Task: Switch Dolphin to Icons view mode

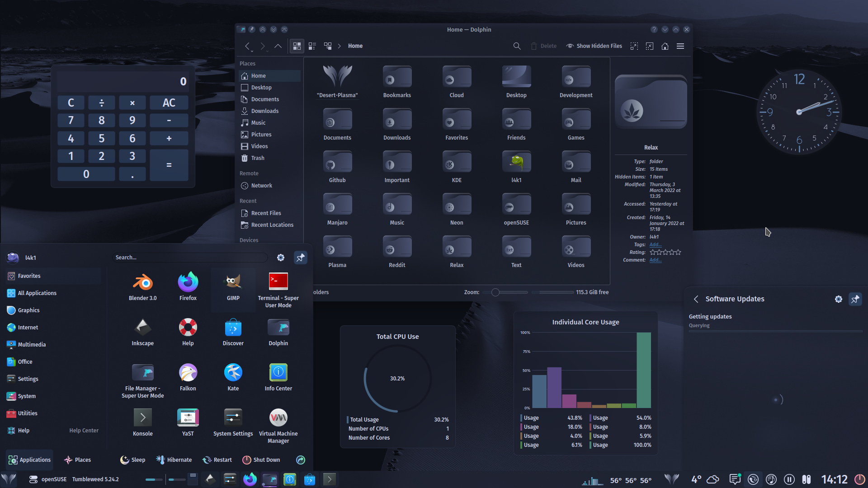Action: click(x=297, y=46)
